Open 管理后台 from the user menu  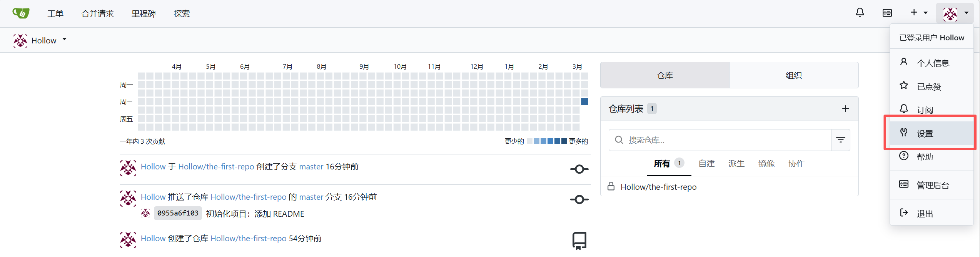coord(933,185)
